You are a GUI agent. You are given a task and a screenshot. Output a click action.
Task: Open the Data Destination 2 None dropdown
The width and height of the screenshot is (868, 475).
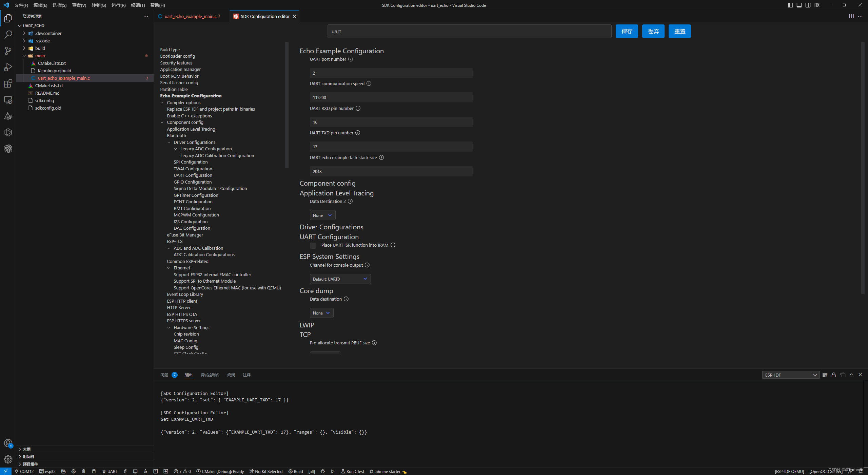click(x=322, y=215)
